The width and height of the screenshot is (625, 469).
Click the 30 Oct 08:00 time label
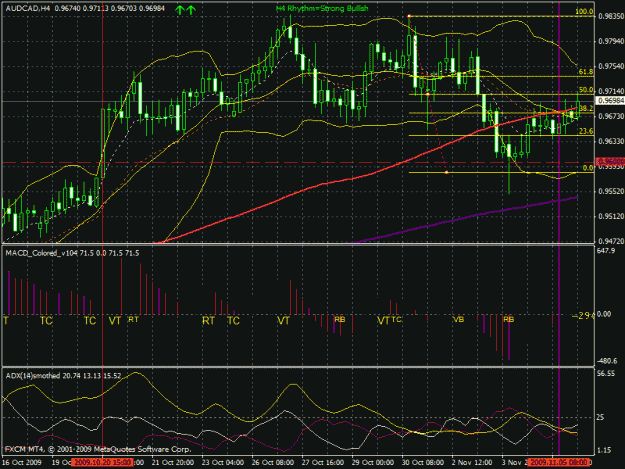point(423,463)
